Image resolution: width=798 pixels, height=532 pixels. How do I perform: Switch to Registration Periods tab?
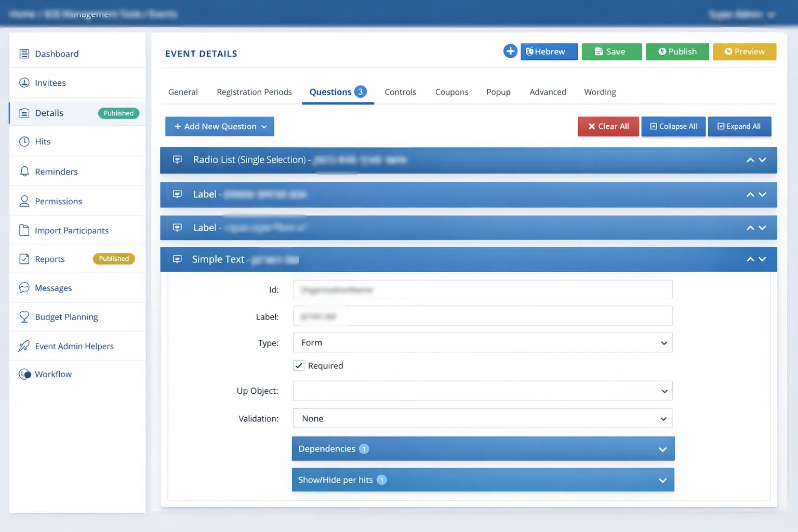[254, 92]
